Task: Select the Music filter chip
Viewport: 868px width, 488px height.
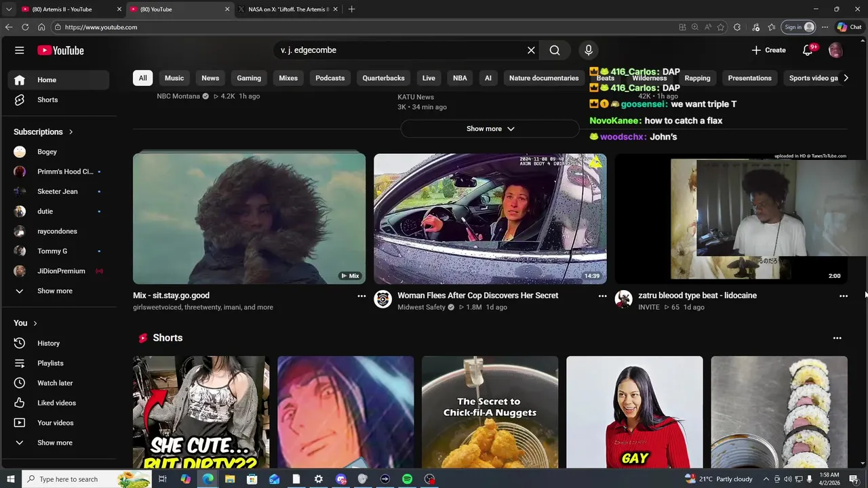Action: [174, 78]
